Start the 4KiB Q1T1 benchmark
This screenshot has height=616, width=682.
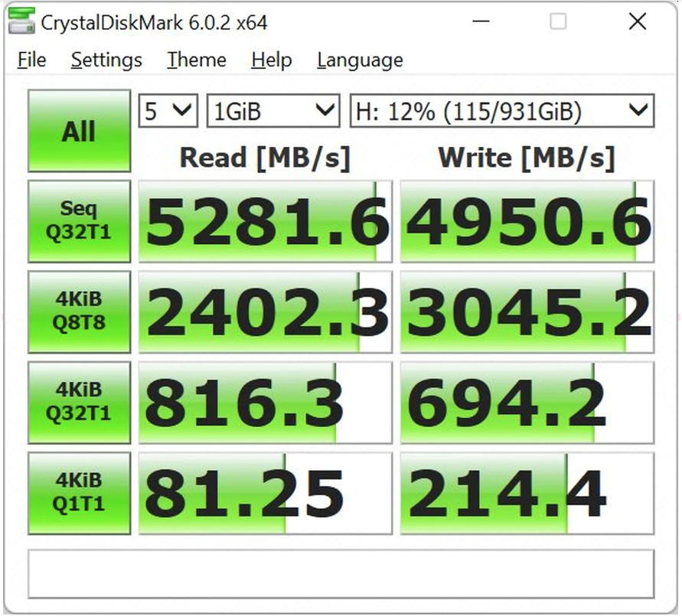(x=80, y=494)
